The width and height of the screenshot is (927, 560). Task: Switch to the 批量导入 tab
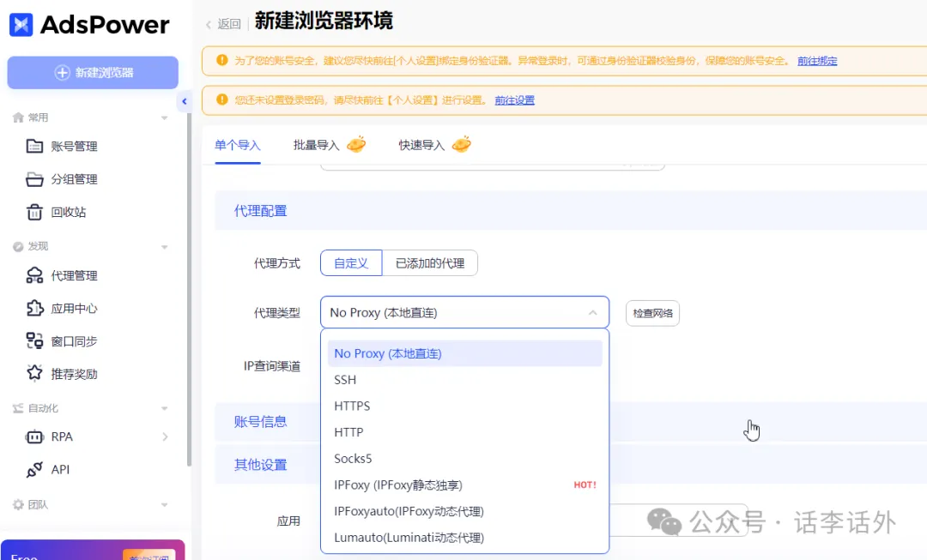click(316, 145)
